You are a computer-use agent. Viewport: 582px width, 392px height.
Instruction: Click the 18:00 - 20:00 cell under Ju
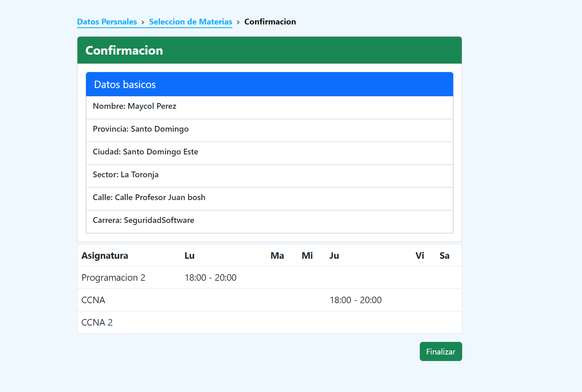click(x=356, y=300)
